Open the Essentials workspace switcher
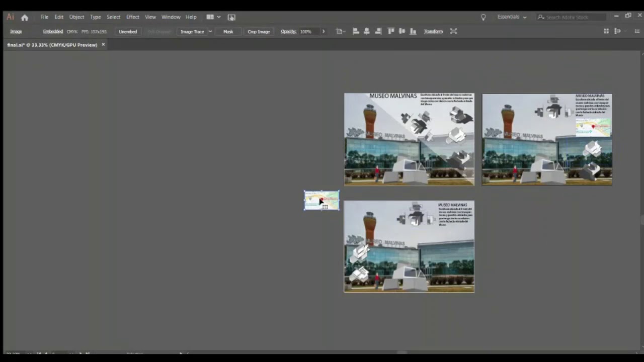 click(x=512, y=17)
